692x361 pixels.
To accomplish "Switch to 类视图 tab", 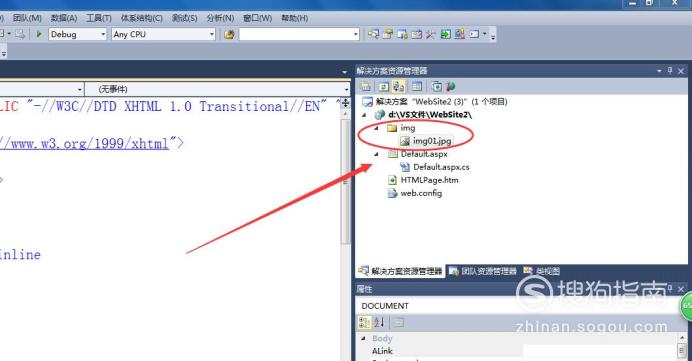I will [542, 271].
